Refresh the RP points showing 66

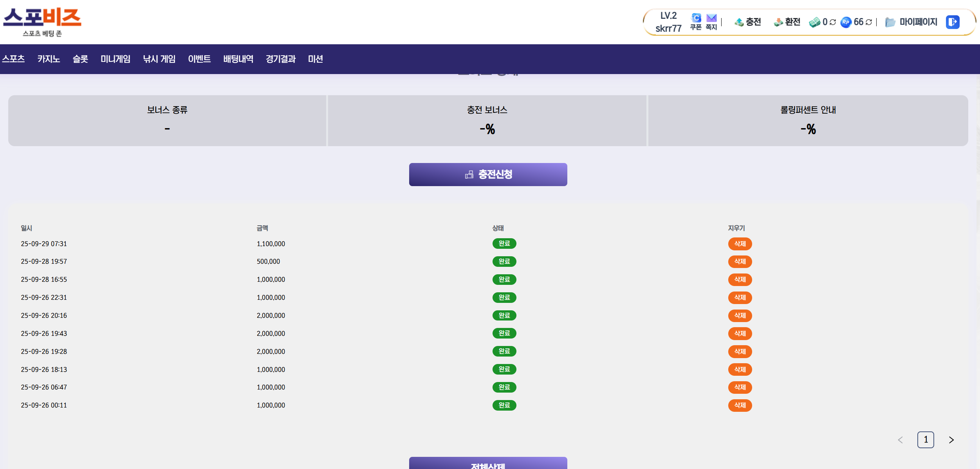869,22
